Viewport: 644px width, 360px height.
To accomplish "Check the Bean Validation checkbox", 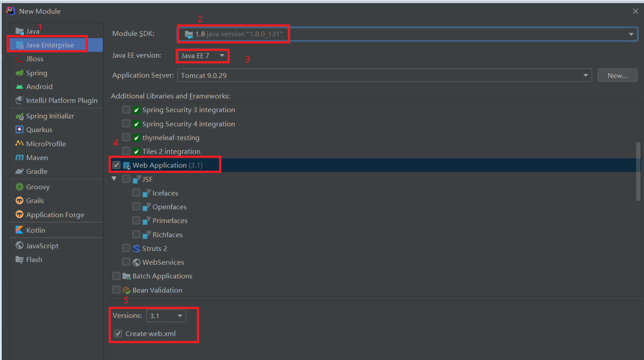I will (117, 290).
